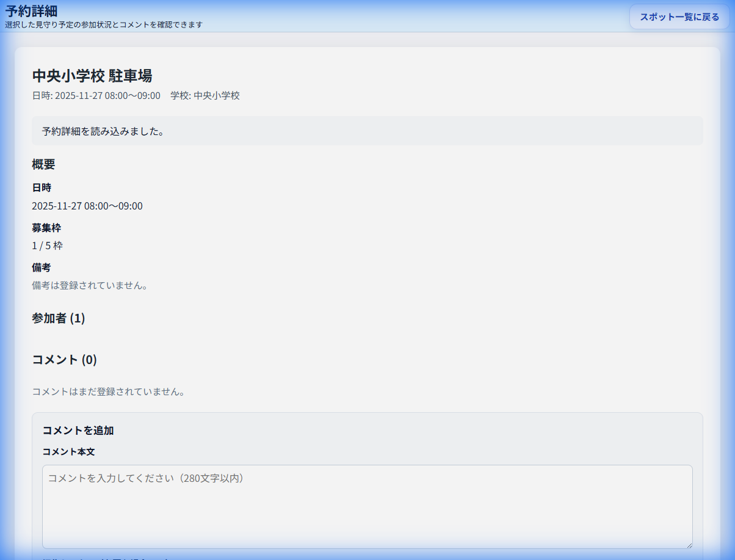Image resolution: width=735 pixels, height=560 pixels.
Task: Click the コメントを追加 form heading
Action: [78, 431]
